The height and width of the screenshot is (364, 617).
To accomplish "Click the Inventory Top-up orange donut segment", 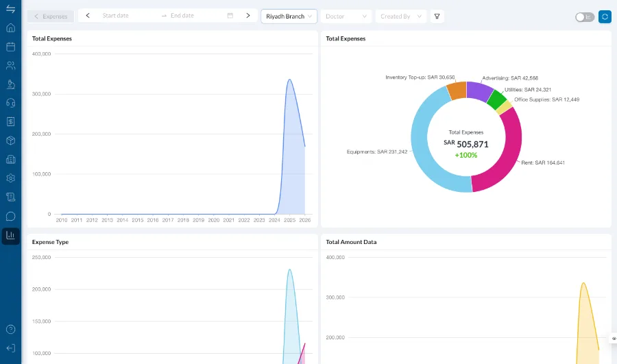I will pyautogui.click(x=458, y=91).
